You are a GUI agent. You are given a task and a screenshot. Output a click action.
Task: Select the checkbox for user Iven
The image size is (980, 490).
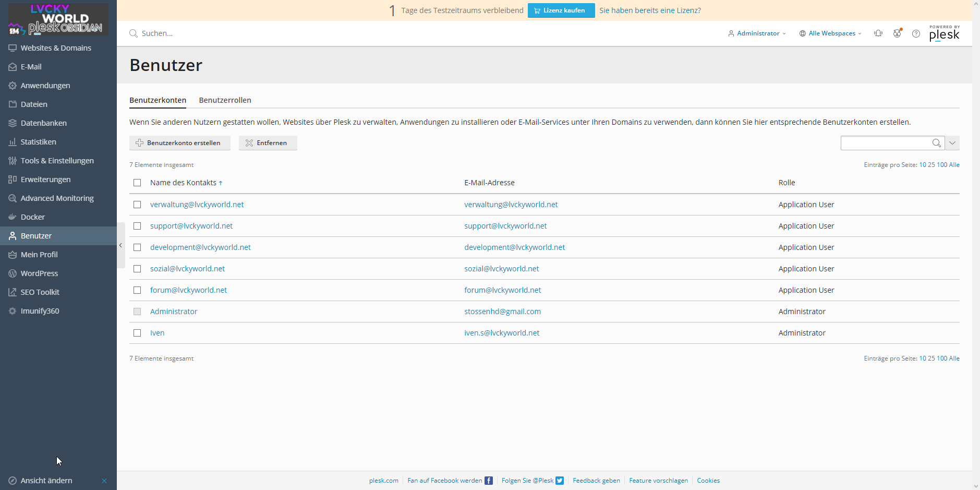[x=137, y=333]
